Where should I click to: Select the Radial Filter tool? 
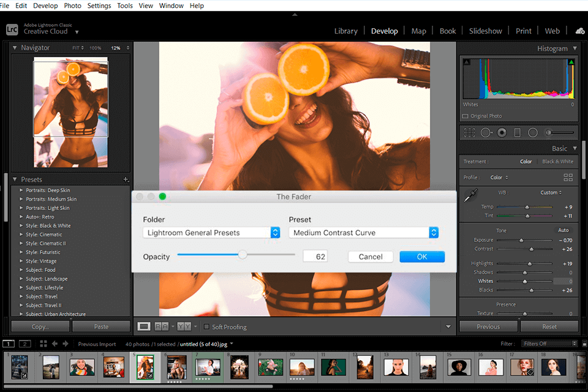[532, 132]
